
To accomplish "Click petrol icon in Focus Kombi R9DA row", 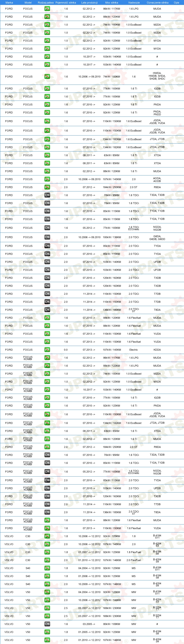I will (x=47, y=447).
